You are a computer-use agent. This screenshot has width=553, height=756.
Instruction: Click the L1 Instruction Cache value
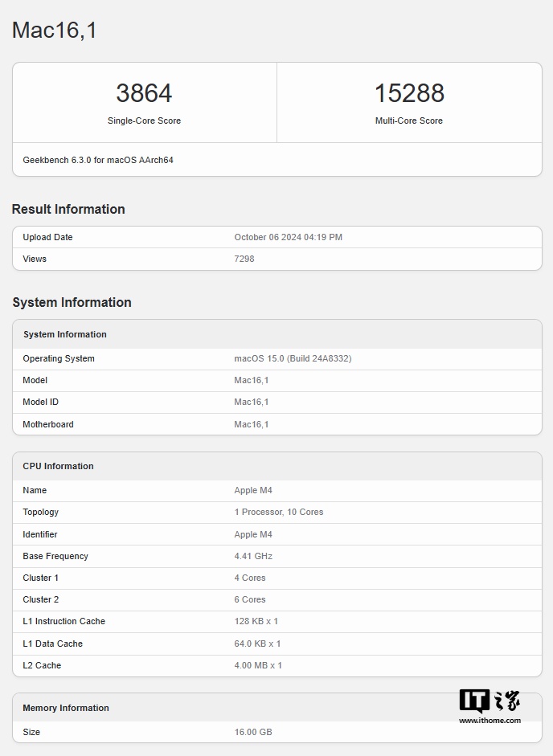(x=256, y=621)
